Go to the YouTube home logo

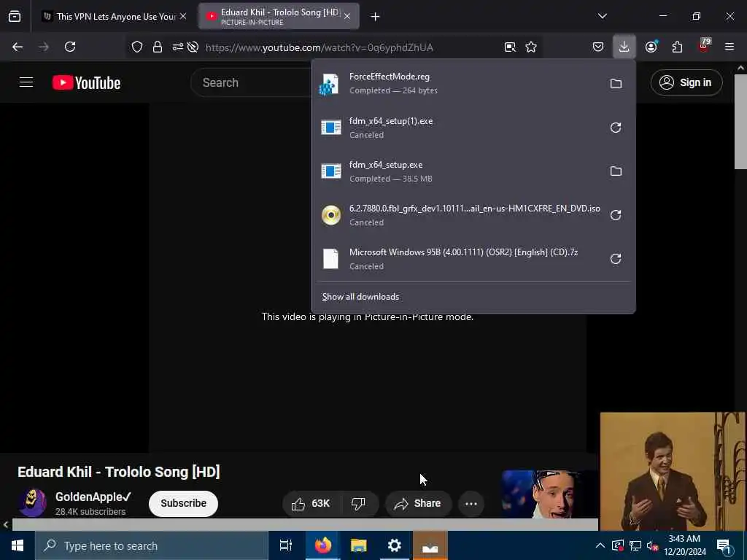click(x=86, y=82)
